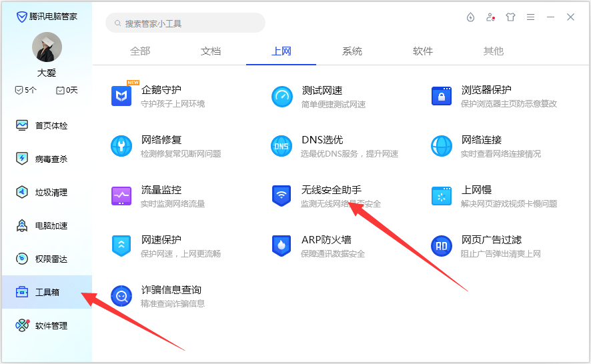
Task: Launch the 无线安全助手 wifi shield icon
Action: [x=281, y=196]
